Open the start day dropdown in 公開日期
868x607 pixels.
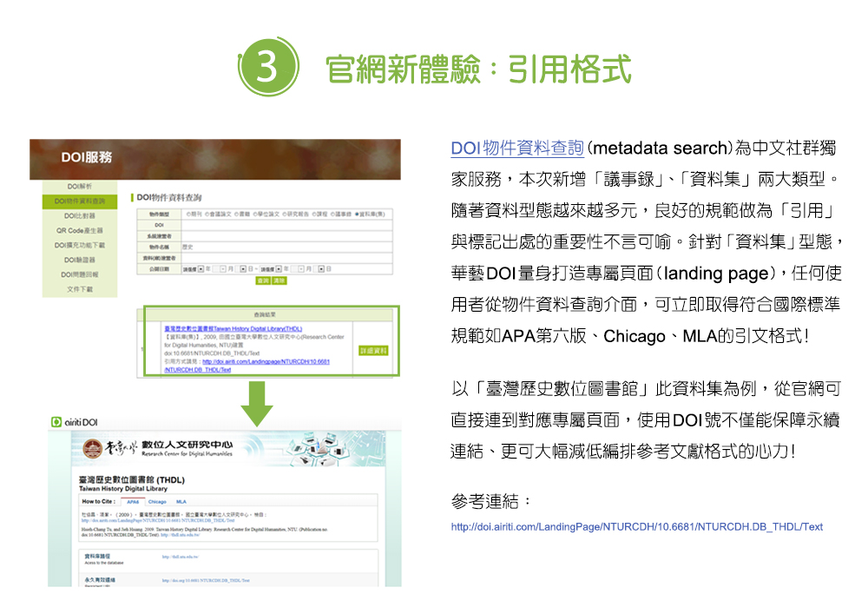(242, 269)
